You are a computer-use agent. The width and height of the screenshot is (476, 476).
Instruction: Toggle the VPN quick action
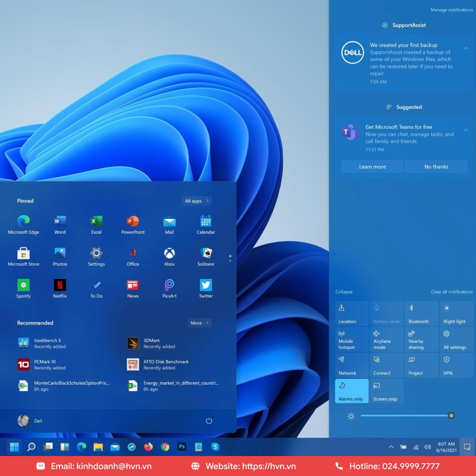[456, 366]
